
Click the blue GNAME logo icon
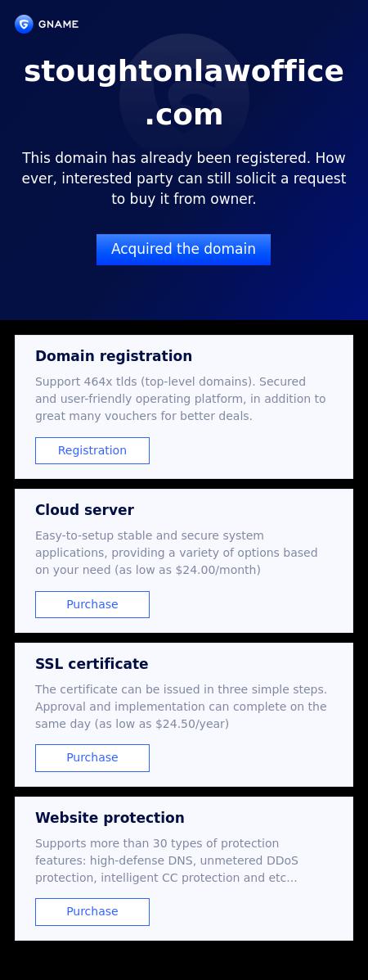(24, 25)
